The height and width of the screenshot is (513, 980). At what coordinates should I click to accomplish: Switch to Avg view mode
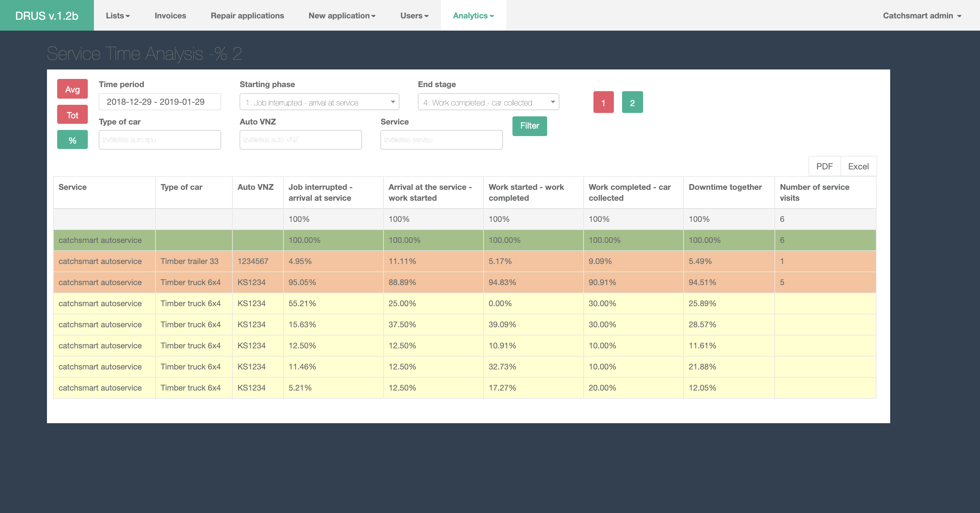[x=72, y=89]
